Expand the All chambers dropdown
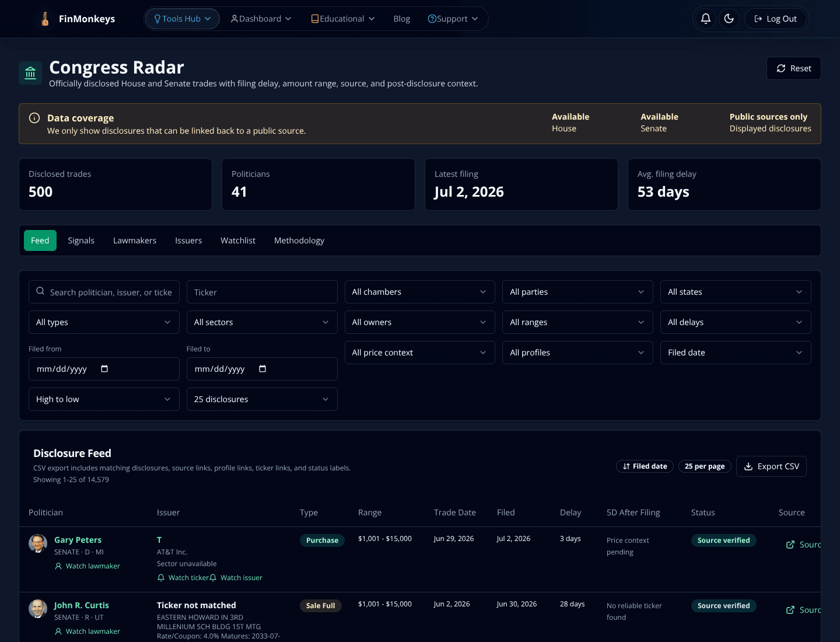Image resolution: width=840 pixels, height=642 pixels. click(x=420, y=292)
